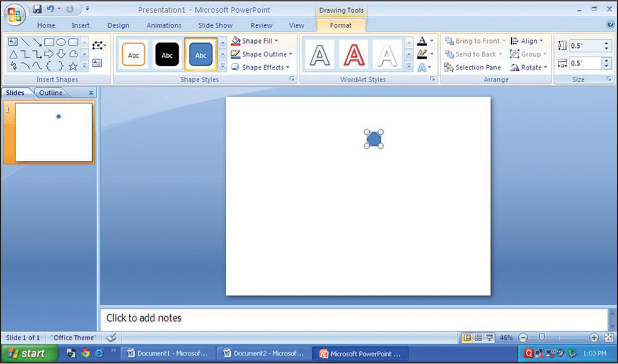Image resolution: width=618 pixels, height=364 pixels.
Task: Switch to Slide Sorter view
Action: [x=478, y=338]
